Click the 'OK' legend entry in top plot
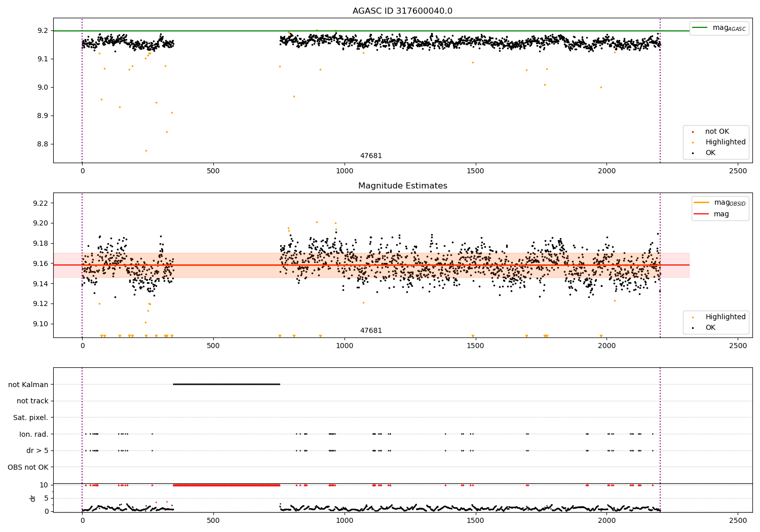This screenshot has width=760, height=532. tap(704, 153)
